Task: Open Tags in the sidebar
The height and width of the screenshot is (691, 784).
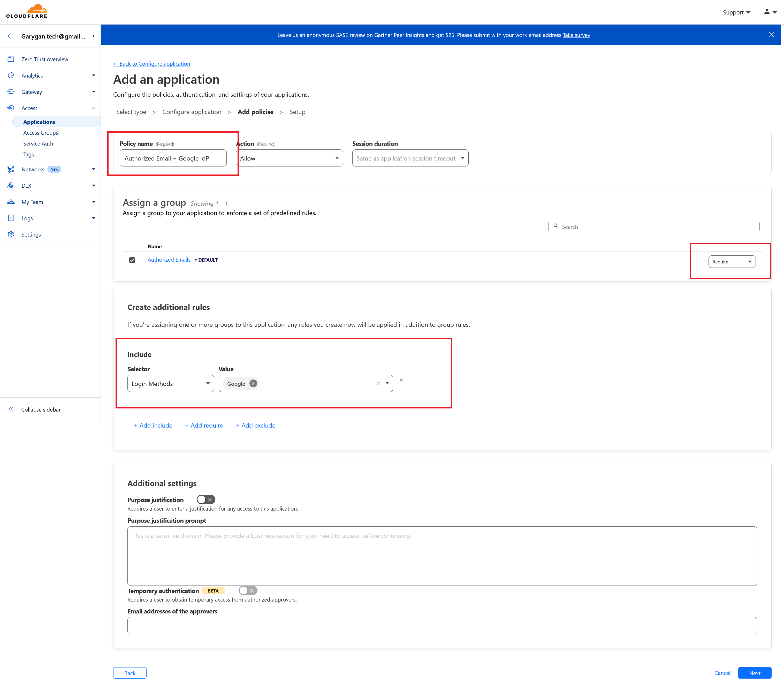Action: pyautogui.click(x=28, y=154)
